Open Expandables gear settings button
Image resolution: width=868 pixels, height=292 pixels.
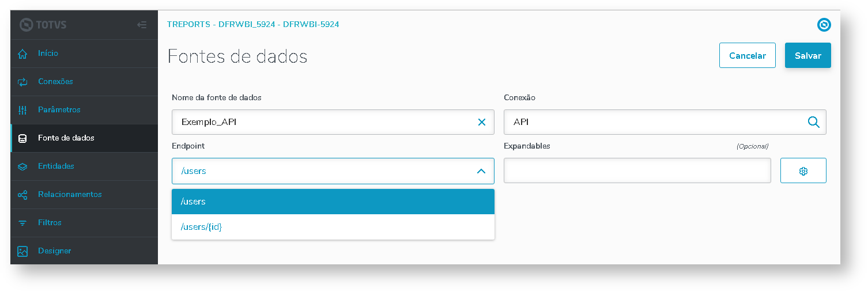(x=803, y=171)
